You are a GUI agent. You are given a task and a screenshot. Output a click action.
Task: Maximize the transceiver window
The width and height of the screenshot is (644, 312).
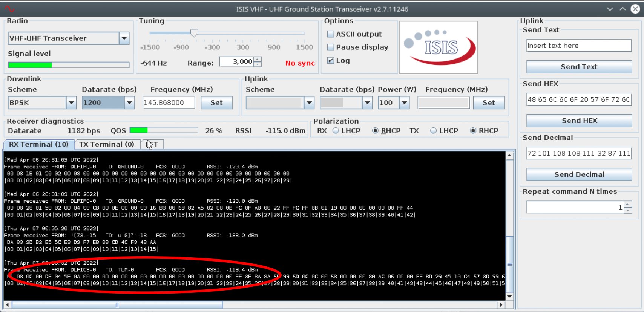click(623, 9)
